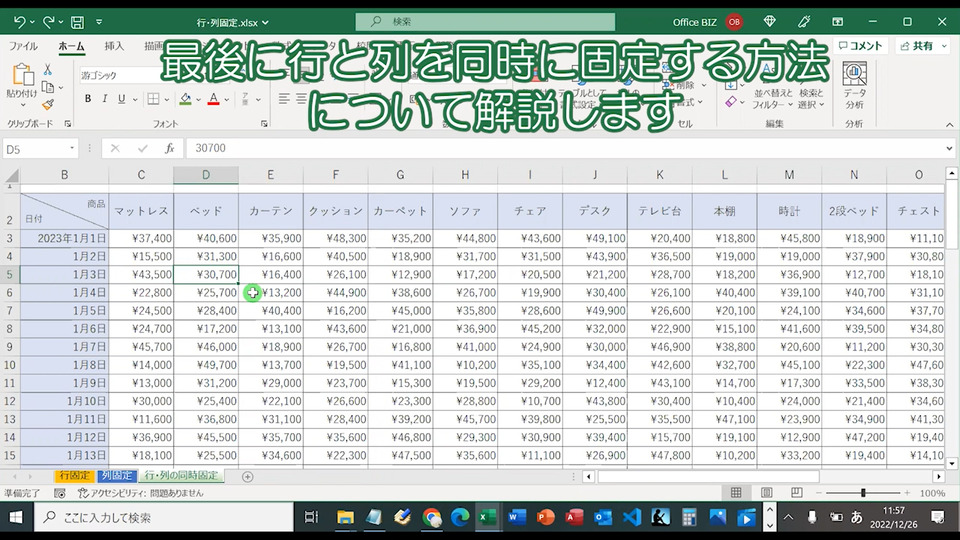Select the Format Painter brush
The height and width of the screenshot is (540, 960).
(x=48, y=105)
